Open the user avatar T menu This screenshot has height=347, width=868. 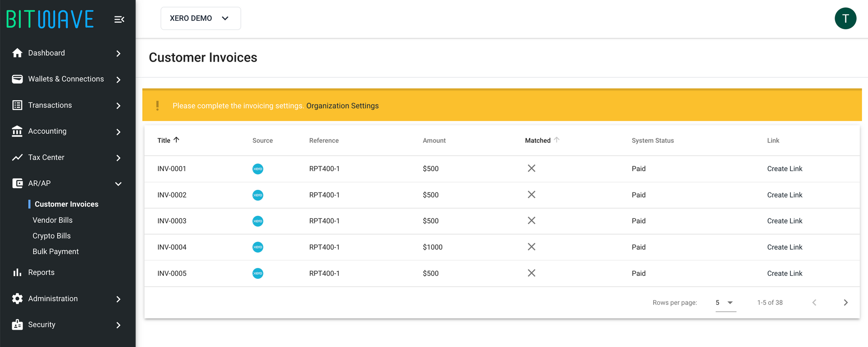(845, 18)
